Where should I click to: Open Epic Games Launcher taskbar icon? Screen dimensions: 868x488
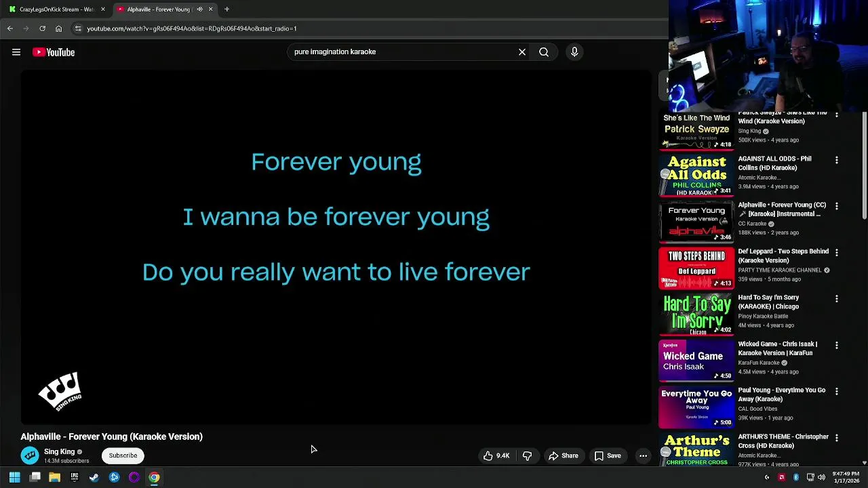tap(75, 478)
